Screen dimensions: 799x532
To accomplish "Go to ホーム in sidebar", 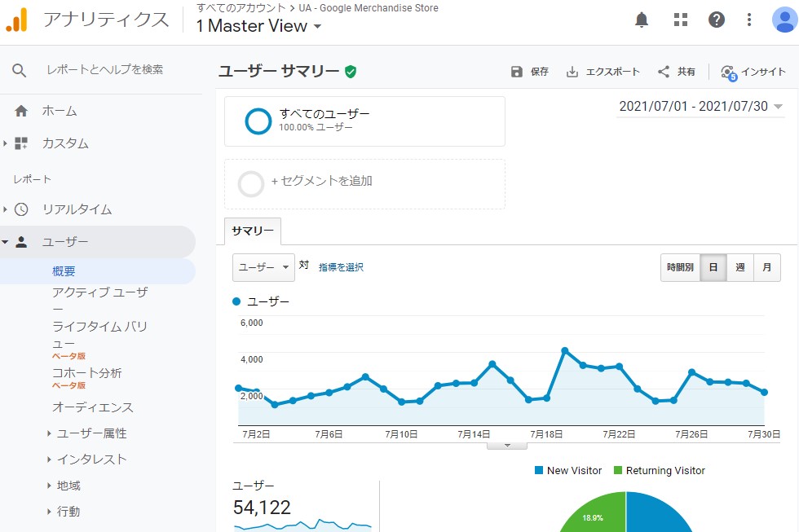I will click(x=60, y=111).
